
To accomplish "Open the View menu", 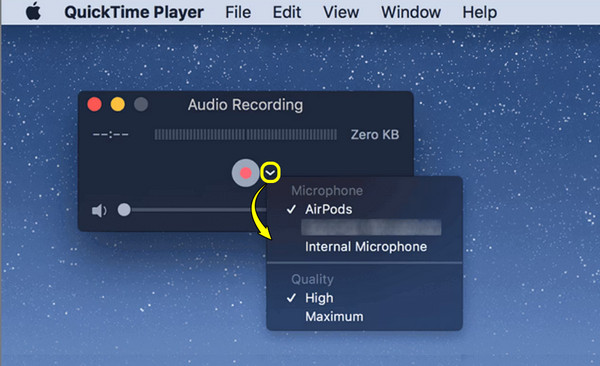I will [341, 12].
